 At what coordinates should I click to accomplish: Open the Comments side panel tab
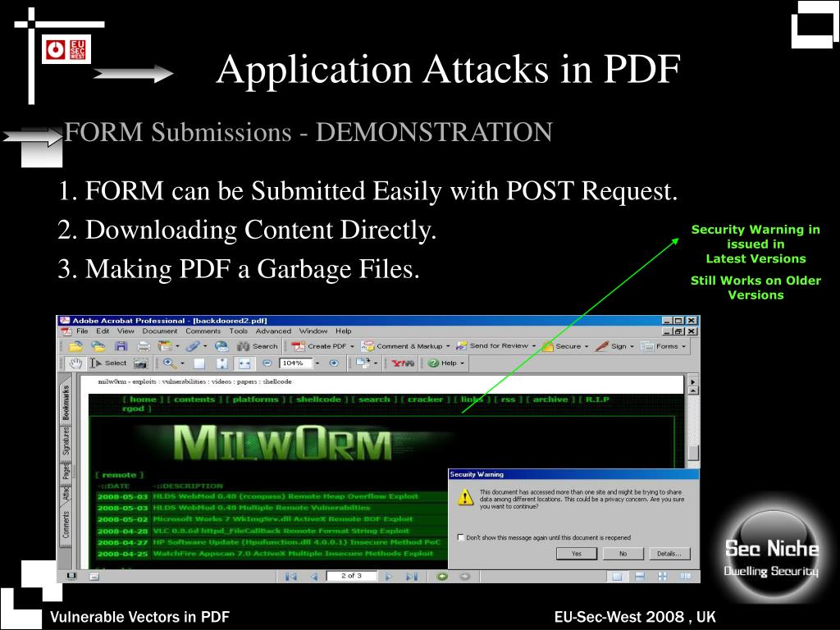66,524
